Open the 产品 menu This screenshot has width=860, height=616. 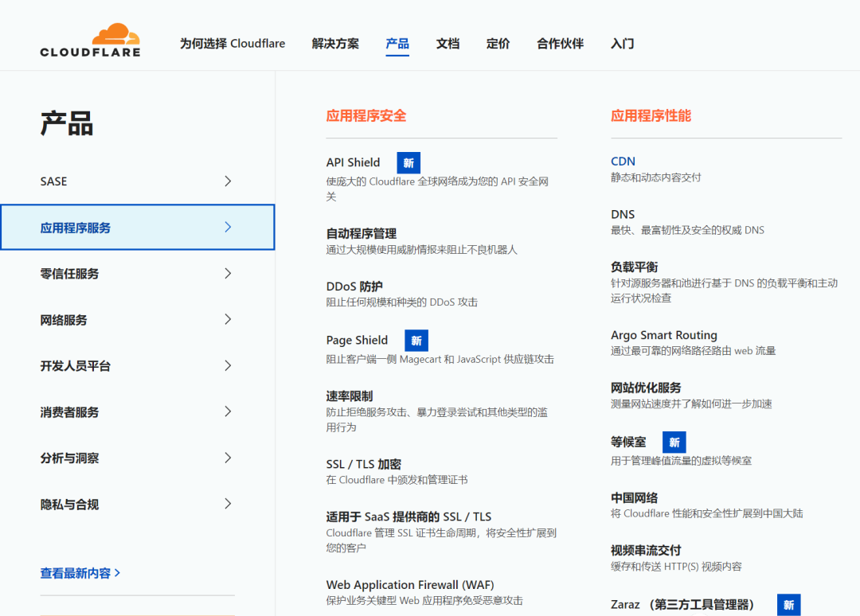pyautogui.click(x=397, y=43)
